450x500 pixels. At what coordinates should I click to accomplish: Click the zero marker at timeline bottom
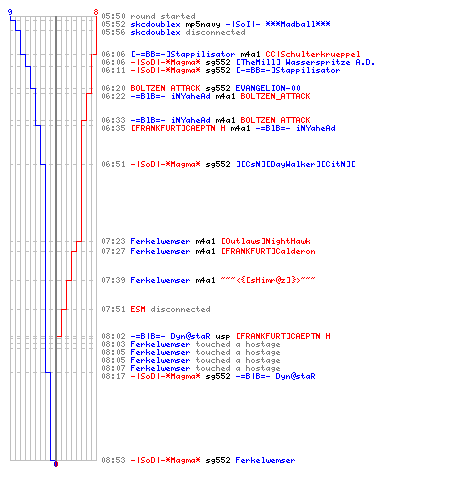click(x=56, y=464)
